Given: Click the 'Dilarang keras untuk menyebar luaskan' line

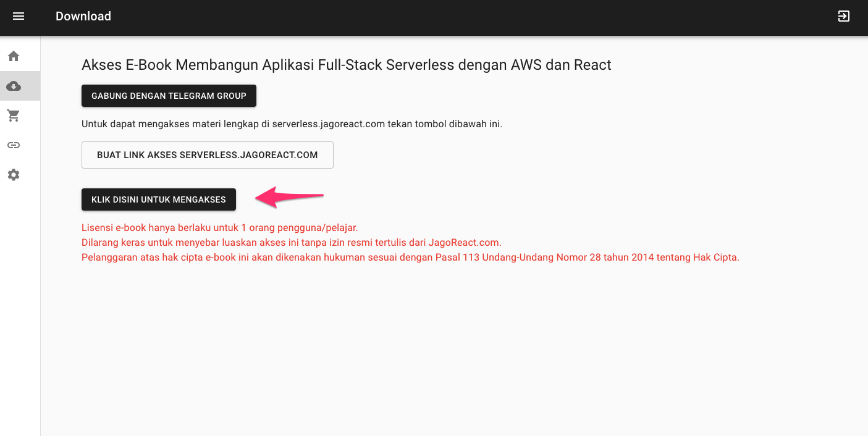Looking at the screenshot, I should tap(292, 242).
